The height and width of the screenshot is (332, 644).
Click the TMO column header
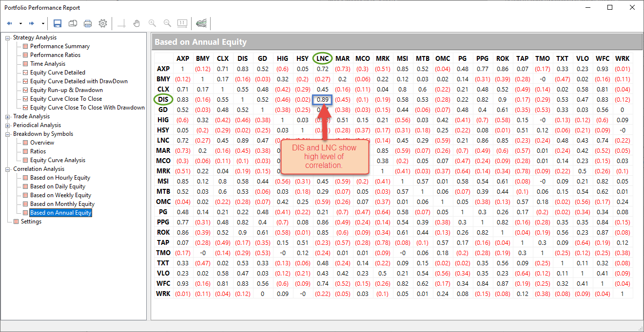[542, 58]
